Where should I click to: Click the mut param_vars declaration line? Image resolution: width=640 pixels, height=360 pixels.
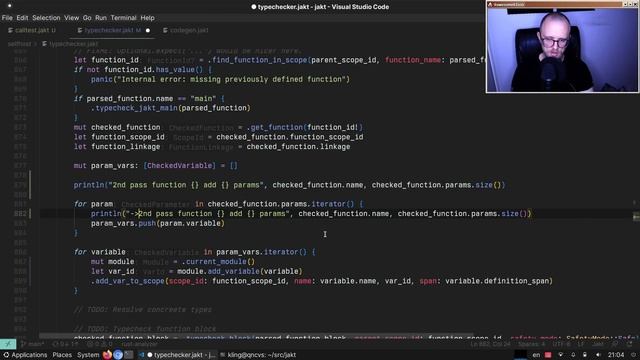pyautogui.click(x=156, y=166)
